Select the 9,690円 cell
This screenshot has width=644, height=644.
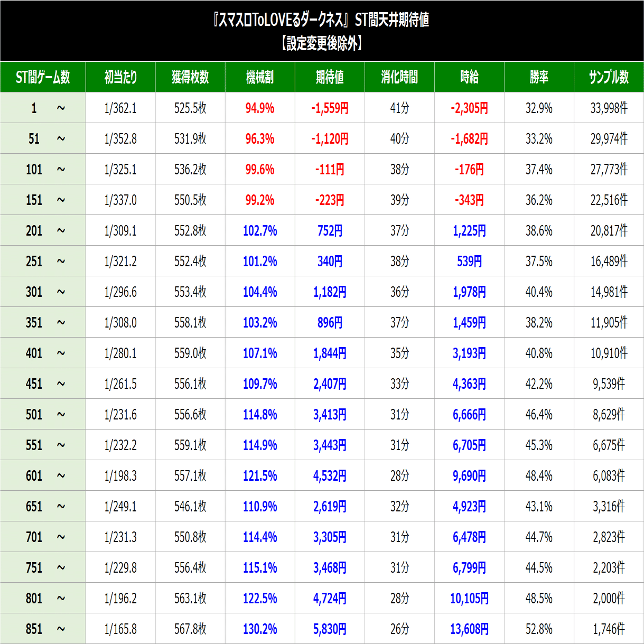[469, 476]
